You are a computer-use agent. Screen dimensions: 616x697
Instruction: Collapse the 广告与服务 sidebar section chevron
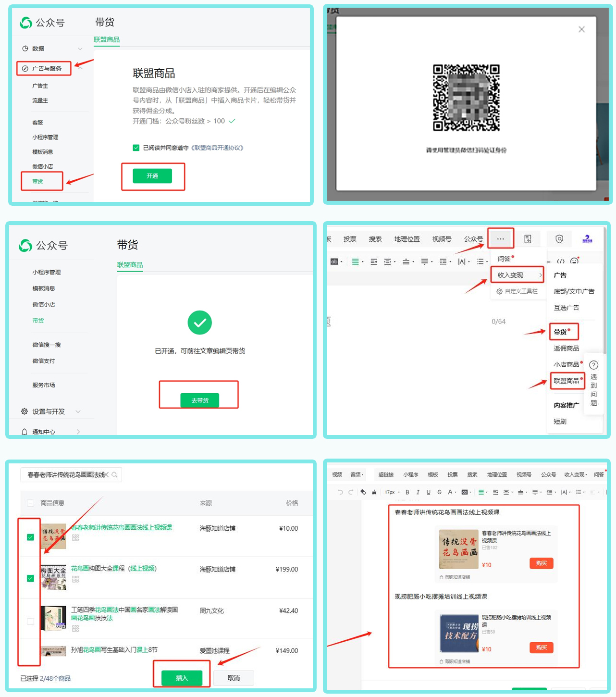pyautogui.click(x=80, y=68)
